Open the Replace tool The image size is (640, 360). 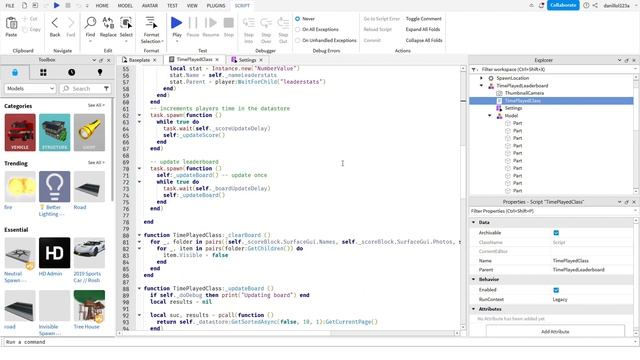[x=108, y=23]
